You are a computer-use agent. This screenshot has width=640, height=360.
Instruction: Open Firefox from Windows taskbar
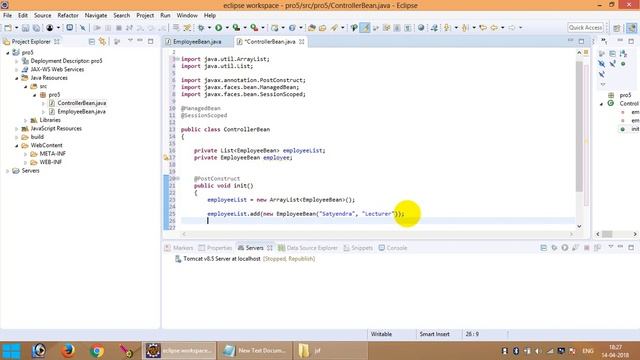tap(68, 351)
